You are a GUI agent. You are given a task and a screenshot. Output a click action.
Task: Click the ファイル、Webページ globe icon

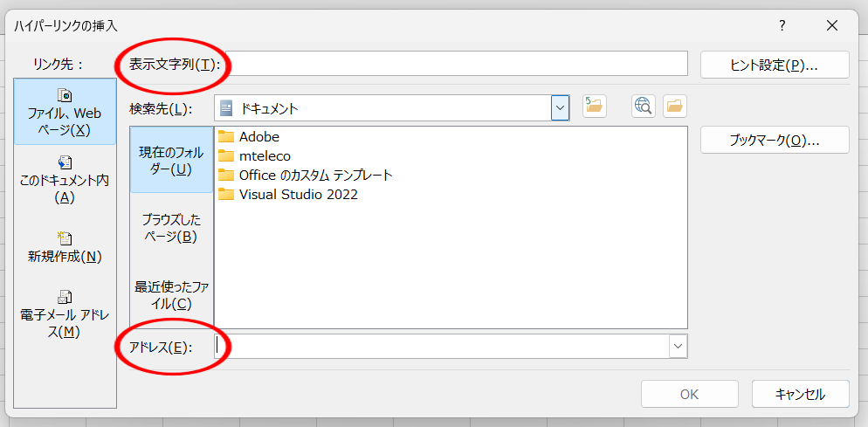(65, 95)
